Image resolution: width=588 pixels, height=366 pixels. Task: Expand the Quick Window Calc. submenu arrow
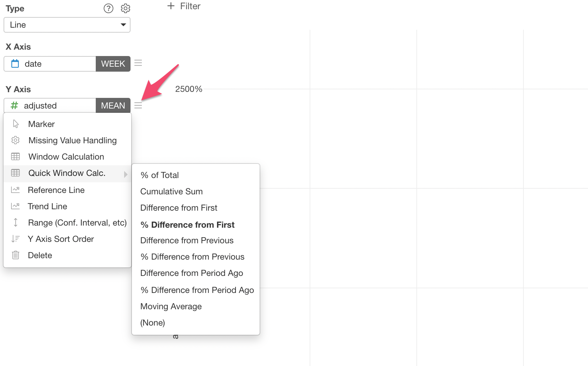(126, 174)
